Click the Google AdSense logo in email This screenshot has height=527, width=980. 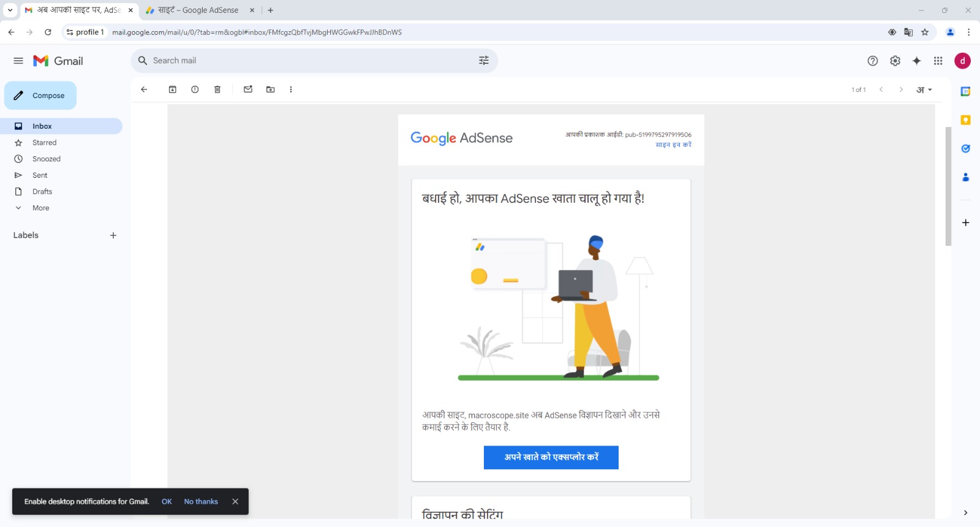pyautogui.click(x=461, y=138)
